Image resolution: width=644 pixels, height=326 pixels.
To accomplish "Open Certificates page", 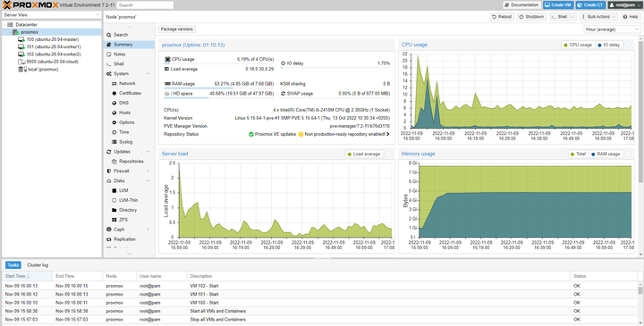I will pyautogui.click(x=129, y=93).
